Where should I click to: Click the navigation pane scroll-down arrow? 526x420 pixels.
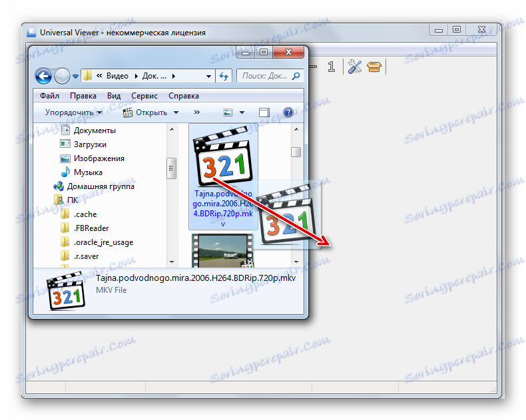point(172,262)
